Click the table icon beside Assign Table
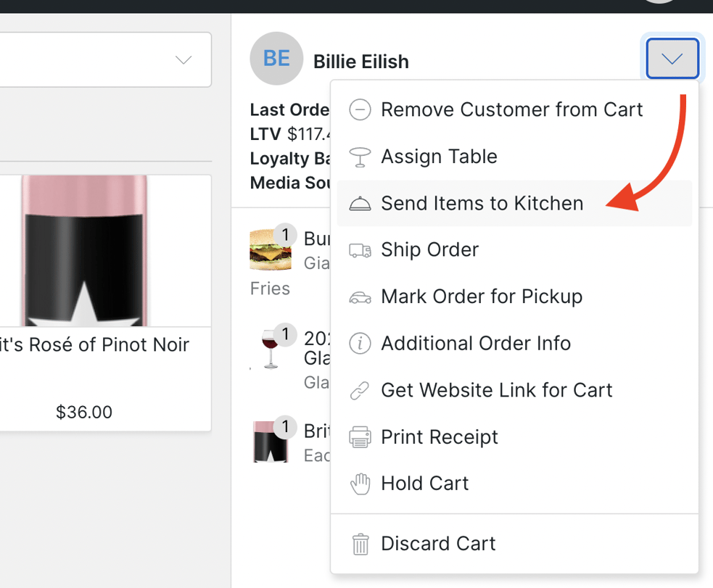 [360, 157]
